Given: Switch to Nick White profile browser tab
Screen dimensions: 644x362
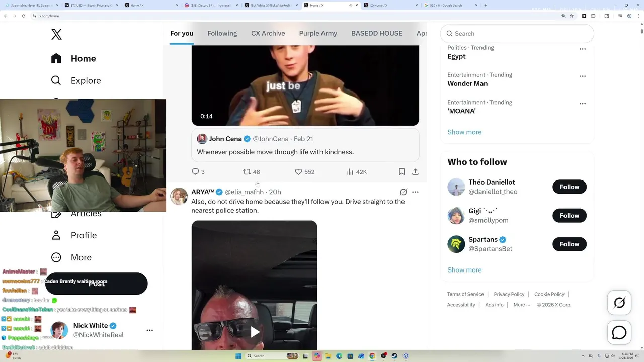Looking at the screenshot, I should (x=271, y=5).
